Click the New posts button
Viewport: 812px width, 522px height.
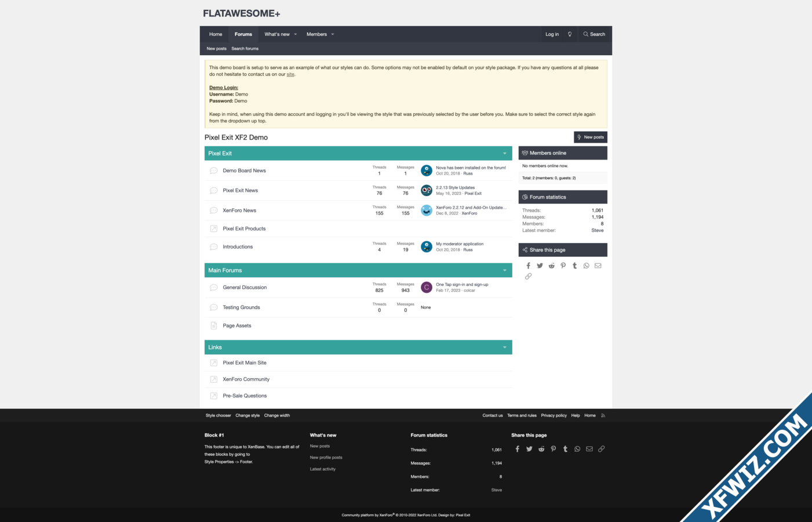pyautogui.click(x=591, y=137)
